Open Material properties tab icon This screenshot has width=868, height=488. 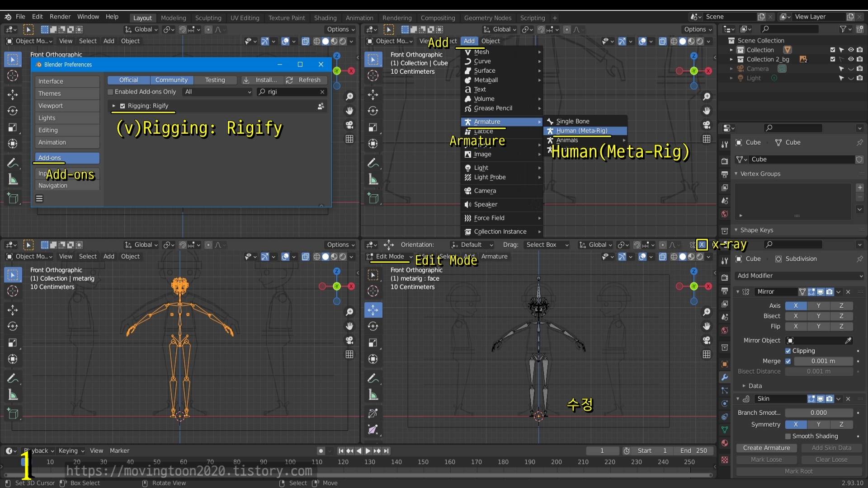pyautogui.click(x=725, y=443)
